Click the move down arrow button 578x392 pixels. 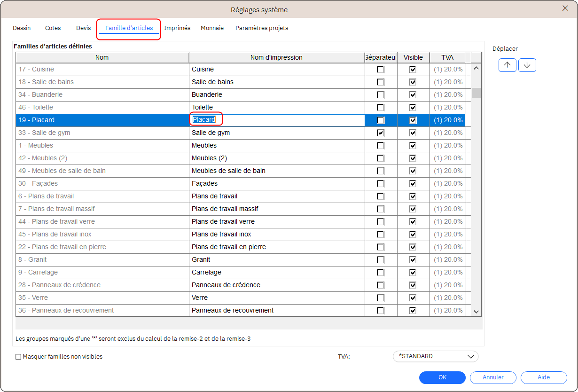pos(527,65)
